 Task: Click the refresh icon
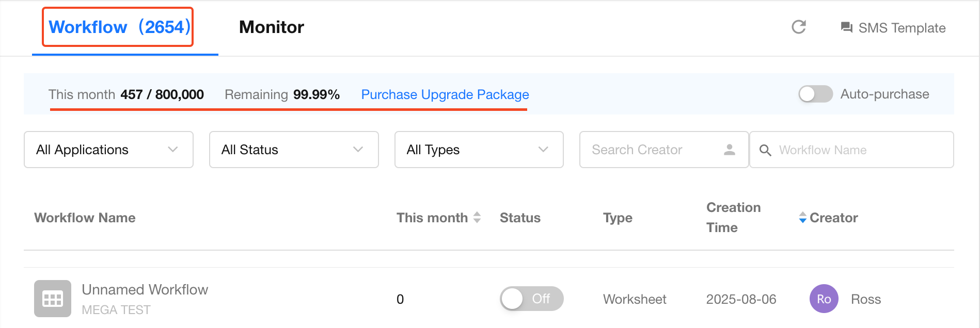coord(798,27)
